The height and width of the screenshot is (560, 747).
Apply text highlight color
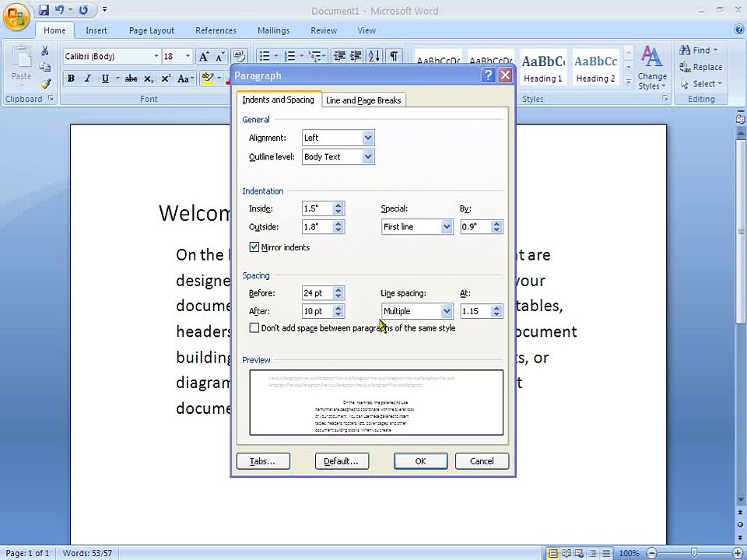207,78
